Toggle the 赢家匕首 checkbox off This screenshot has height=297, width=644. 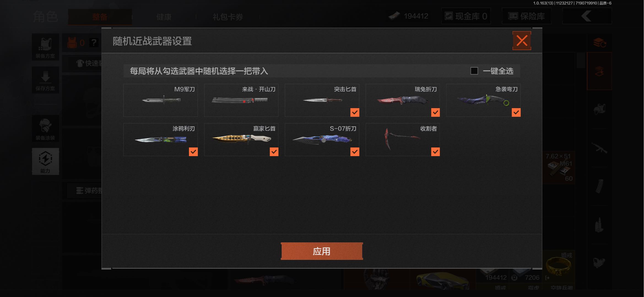pyautogui.click(x=274, y=152)
